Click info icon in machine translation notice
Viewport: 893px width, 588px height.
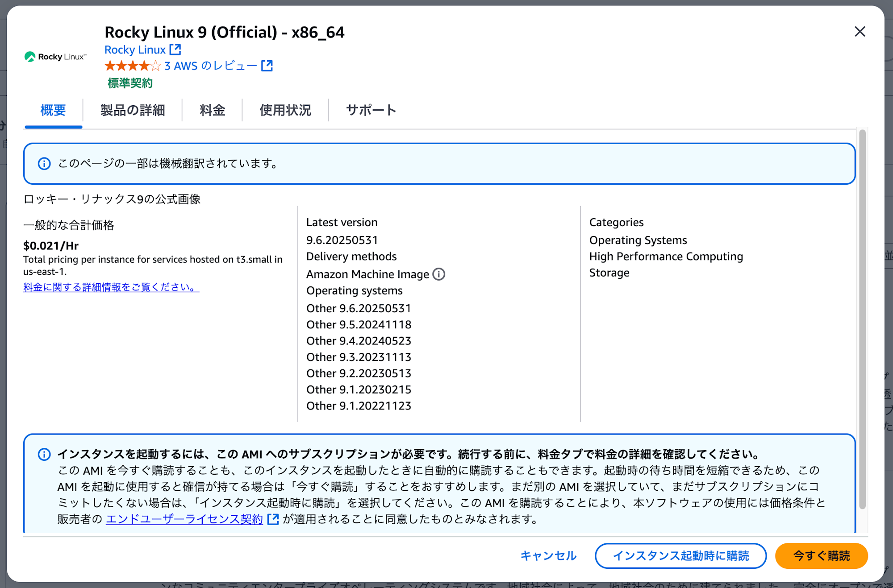(x=44, y=164)
